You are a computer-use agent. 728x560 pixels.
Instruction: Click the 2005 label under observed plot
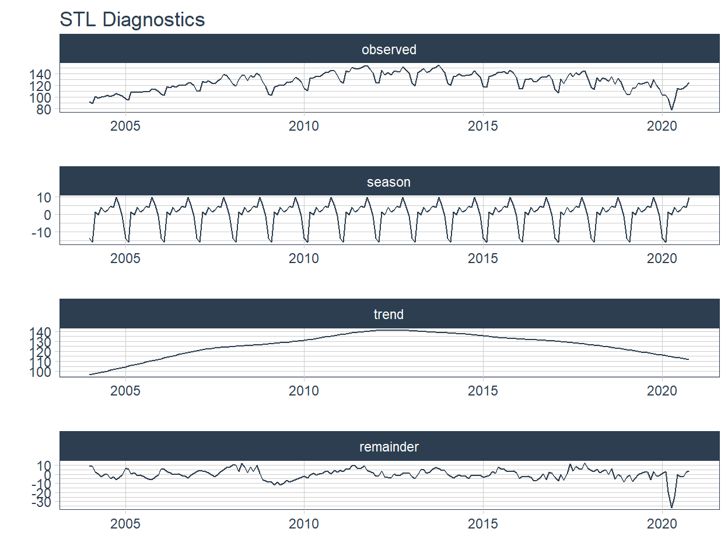[x=125, y=126]
